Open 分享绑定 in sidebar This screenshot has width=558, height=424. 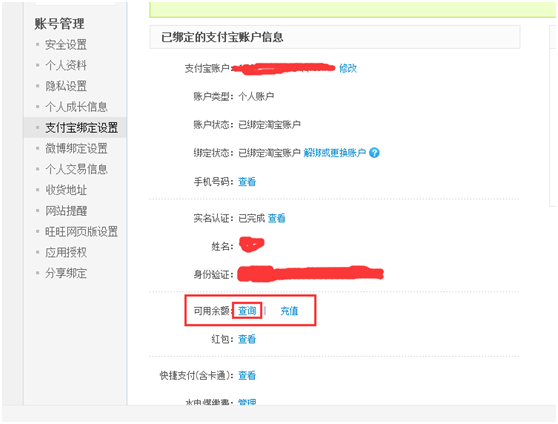(x=66, y=273)
